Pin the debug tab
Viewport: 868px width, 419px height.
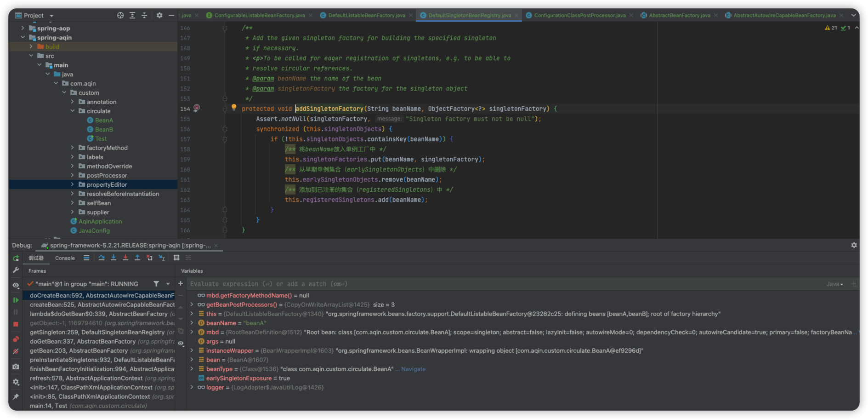point(16,396)
